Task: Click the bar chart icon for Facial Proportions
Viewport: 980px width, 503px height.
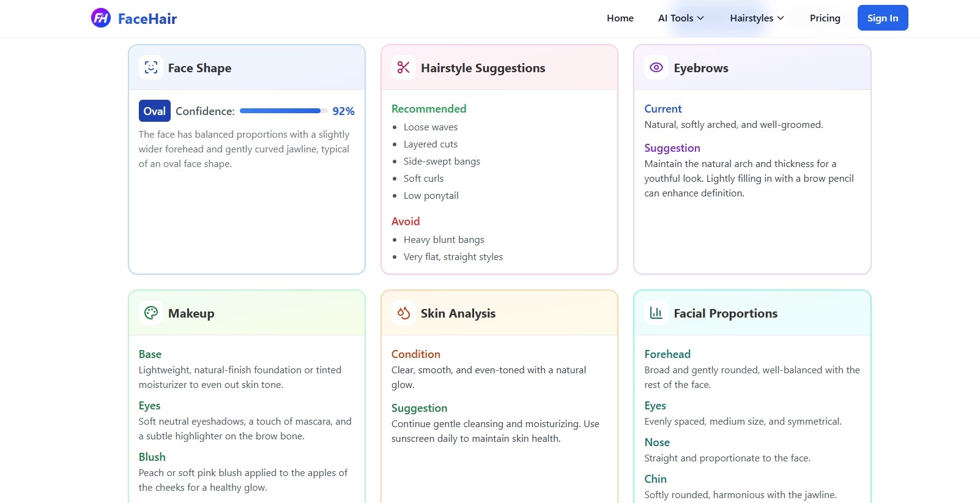Action: 656,313
